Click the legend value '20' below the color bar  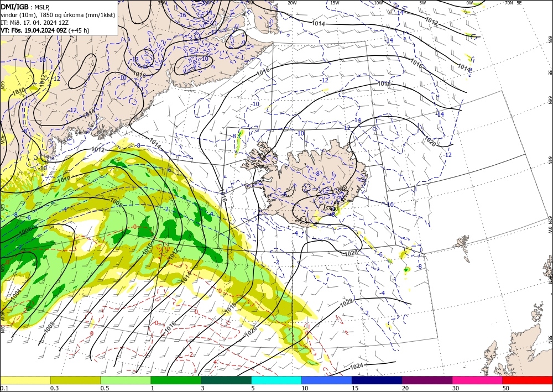click(405, 388)
